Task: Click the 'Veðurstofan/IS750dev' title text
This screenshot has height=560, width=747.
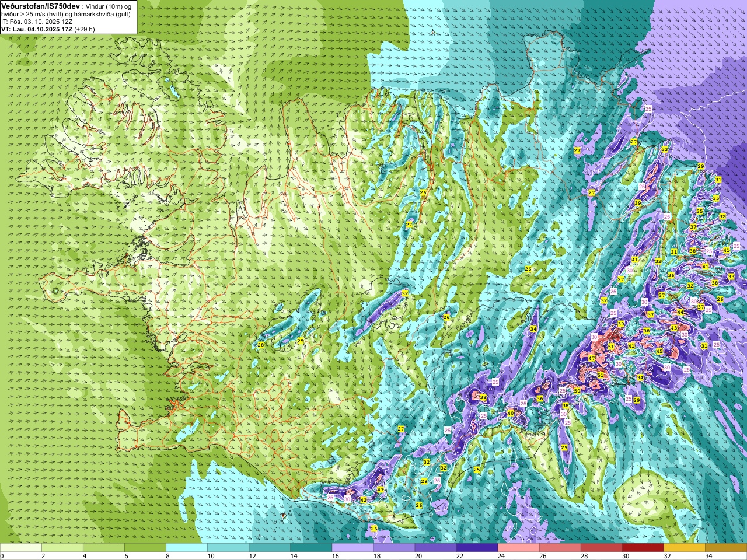Action: (x=40, y=6)
